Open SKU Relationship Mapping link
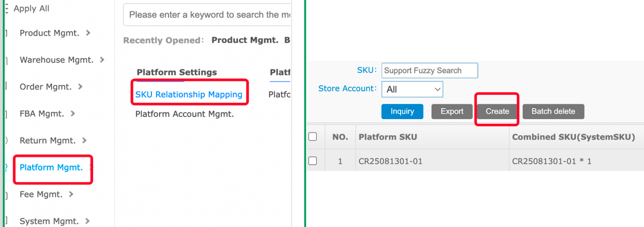The height and width of the screenshot is (227, 644). [x=189, y=94]
